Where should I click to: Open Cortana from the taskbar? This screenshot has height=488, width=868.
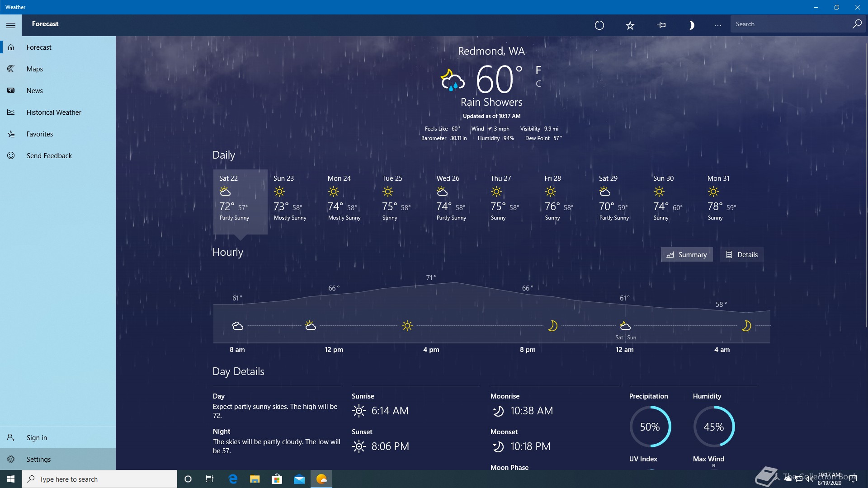coord(188,479)
